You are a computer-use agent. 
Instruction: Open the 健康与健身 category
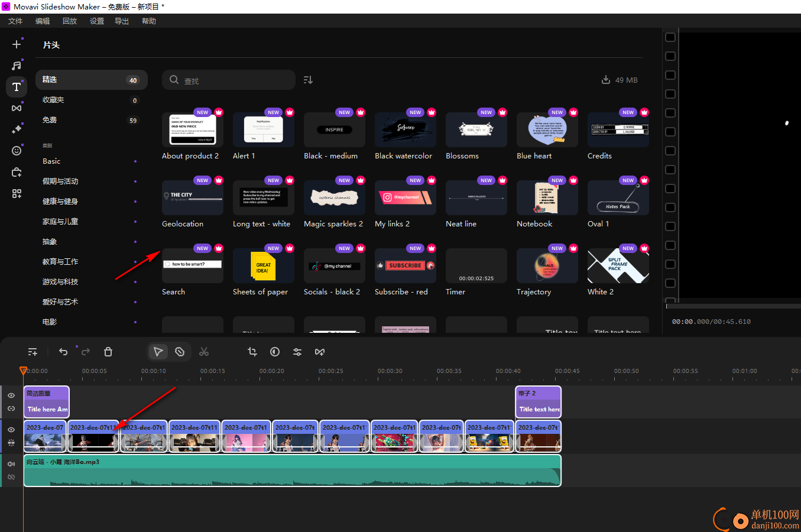coord(92,202)
